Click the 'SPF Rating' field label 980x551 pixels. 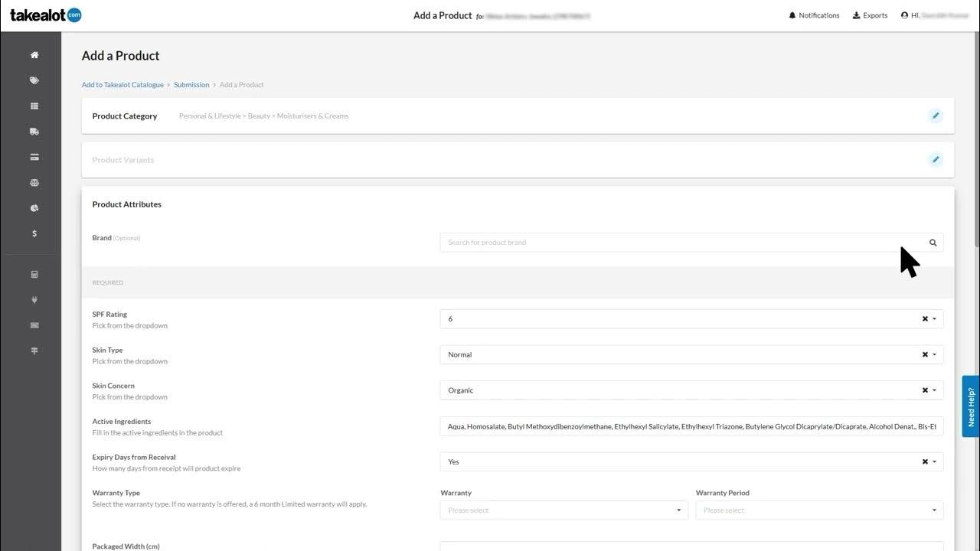click(109, 315)
